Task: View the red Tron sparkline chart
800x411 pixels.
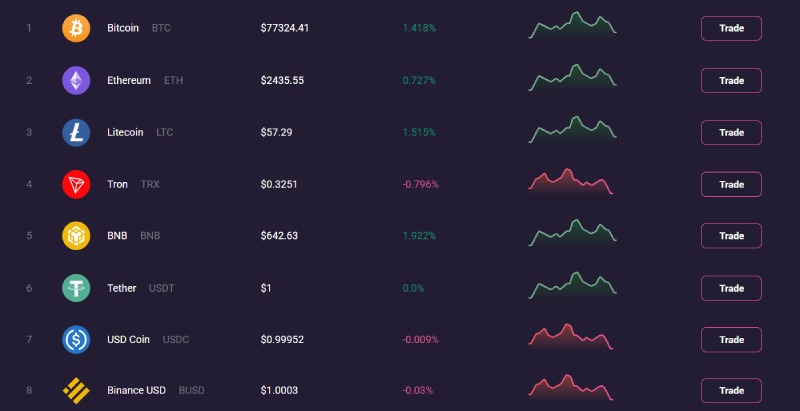Action: pyautogui.click(x=570, y=182)
